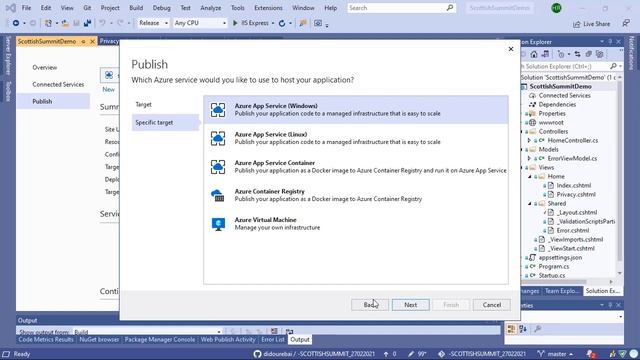
Task: Click the pending changes filter icon
Action: pos(561,54)
